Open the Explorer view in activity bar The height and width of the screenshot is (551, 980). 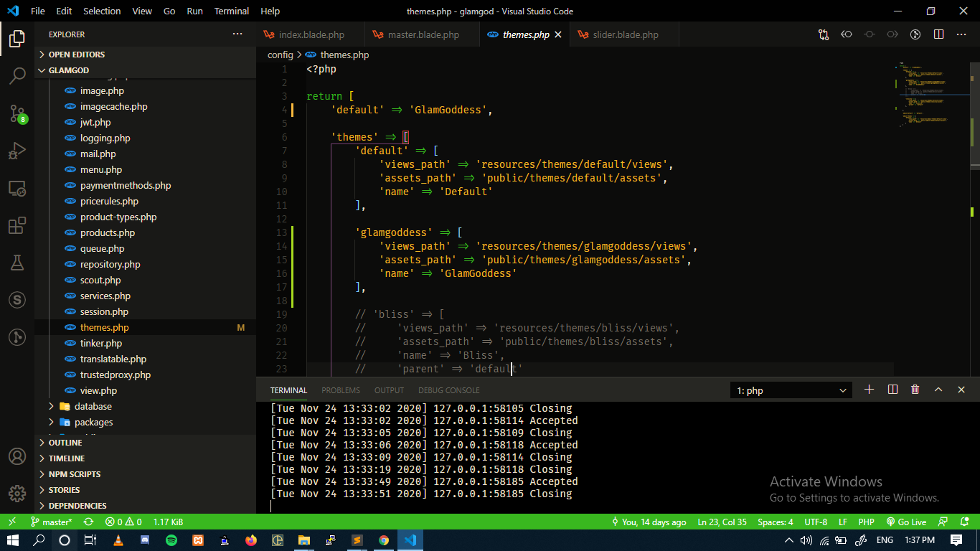pos(17,39)
